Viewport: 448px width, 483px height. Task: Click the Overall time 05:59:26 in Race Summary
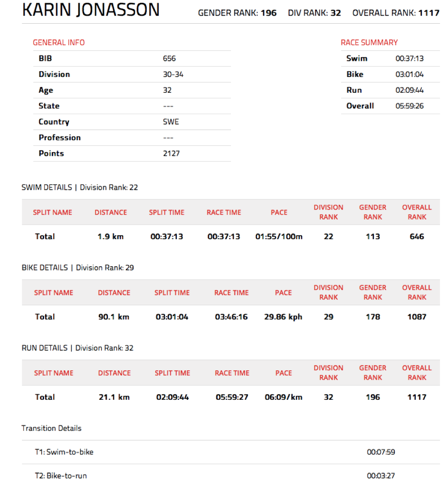point(409,106)
